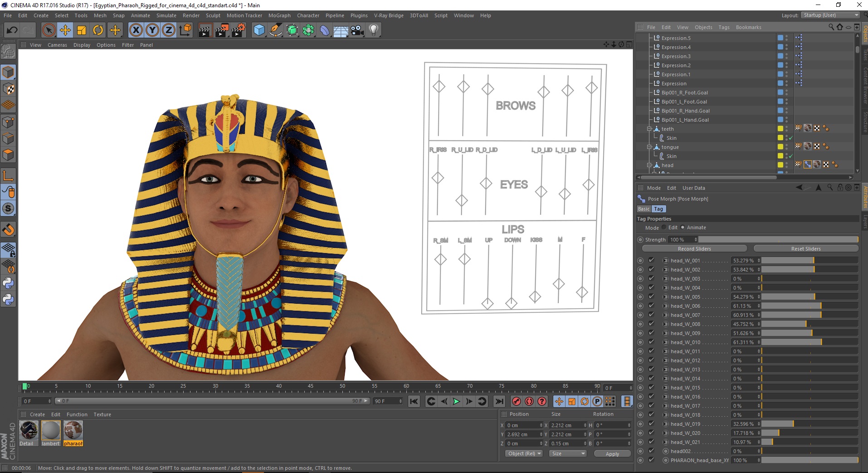
Task: Select the Live Selection tool
Action: (49, 30)
